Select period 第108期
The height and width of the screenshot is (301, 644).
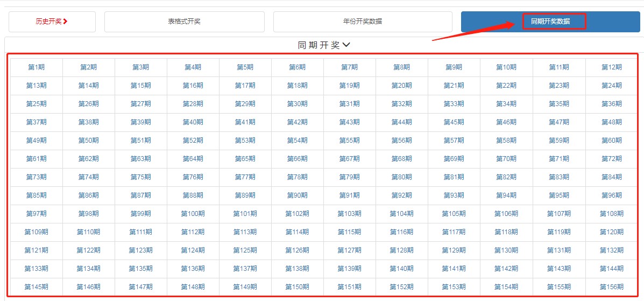click(612, 214)
